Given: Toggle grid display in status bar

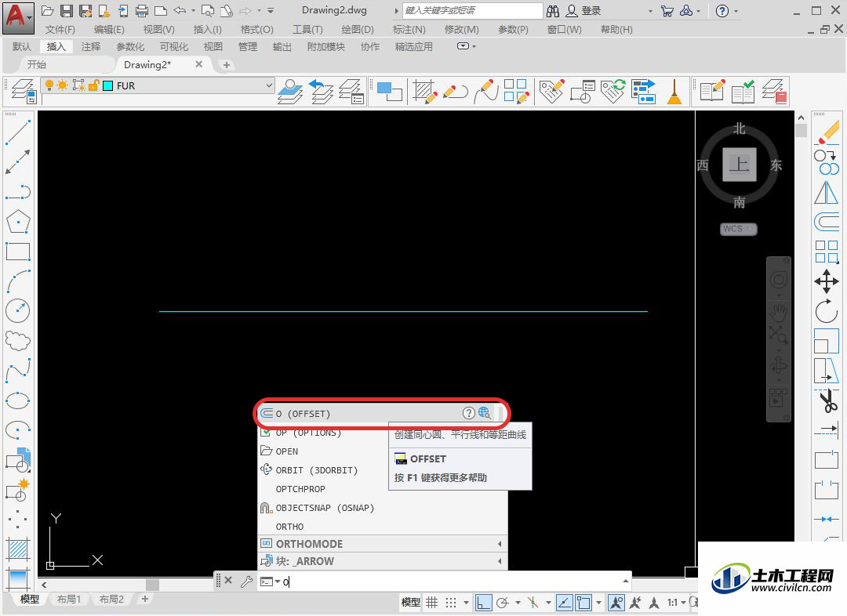Looking at the screenshot, I should (431, 603).
